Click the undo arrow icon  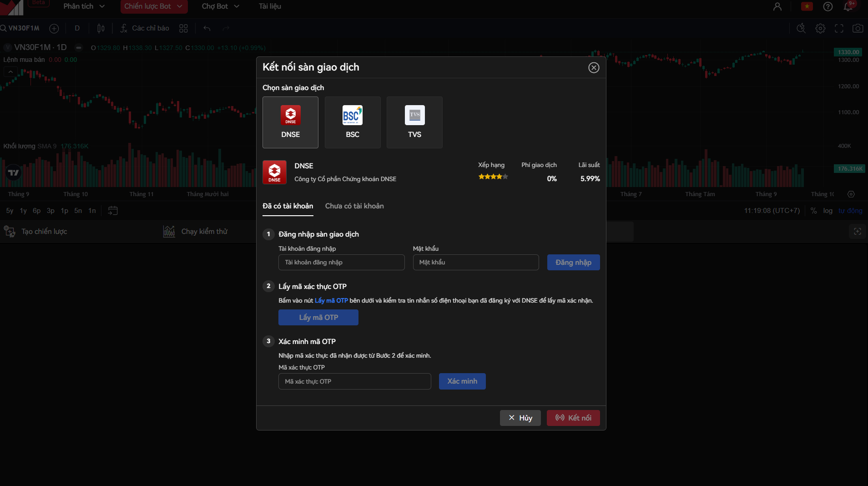tap(207, 29)
